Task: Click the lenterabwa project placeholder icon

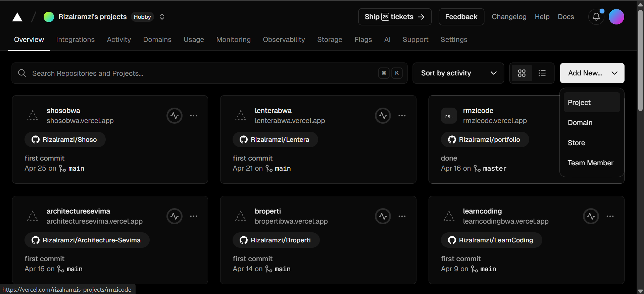Action: pyautogui.click(x=241, y=116)
